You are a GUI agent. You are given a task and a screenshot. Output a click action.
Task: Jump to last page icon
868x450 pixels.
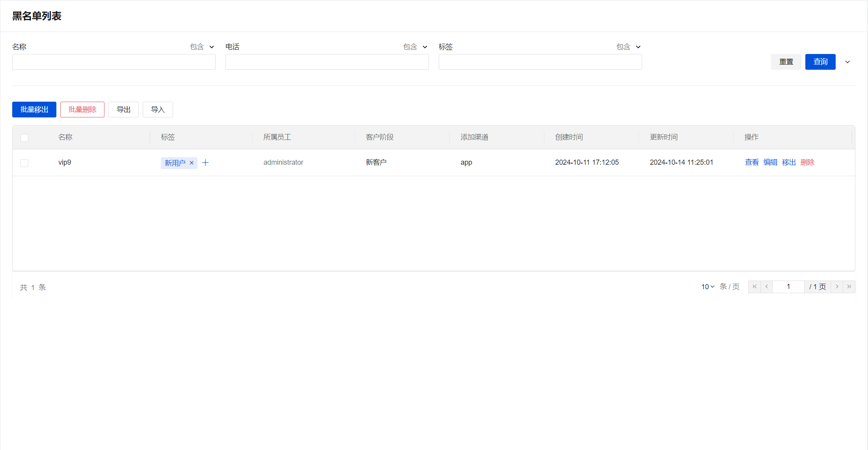pyautogui.click(x=849, y=286)
